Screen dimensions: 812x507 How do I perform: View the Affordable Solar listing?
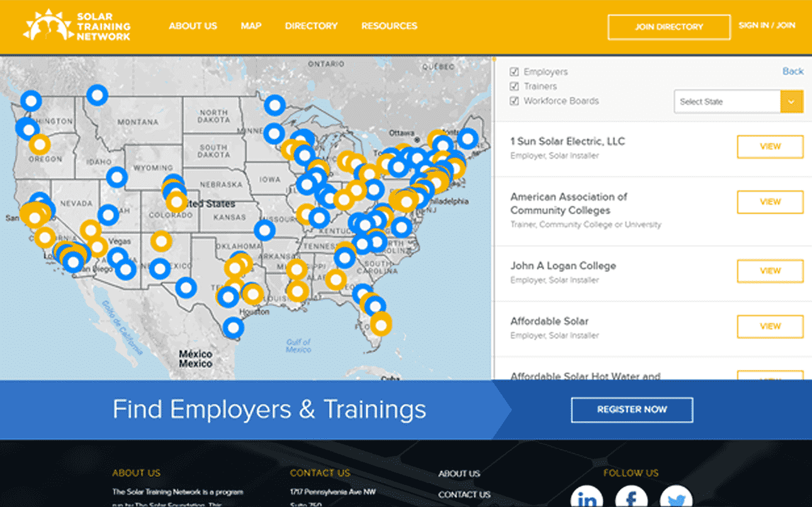pyautogui.click(x=770, y=326)
